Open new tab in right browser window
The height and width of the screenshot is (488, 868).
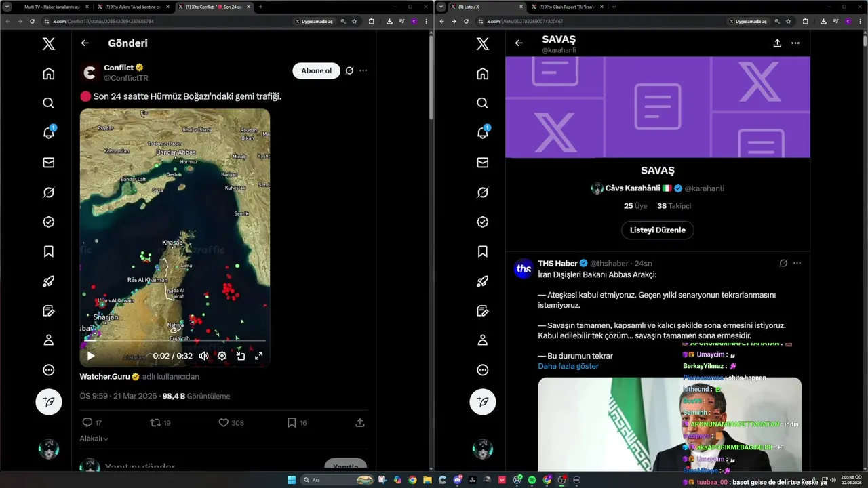point(614,7)
